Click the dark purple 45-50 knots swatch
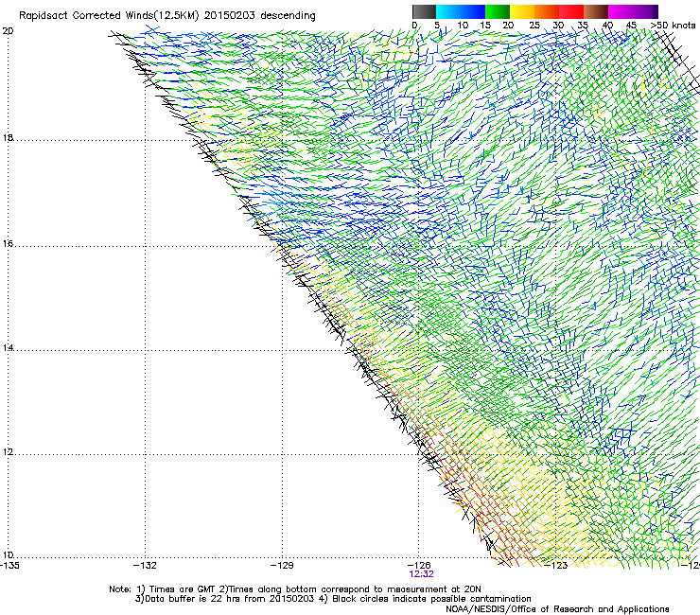 click(645, 11)
